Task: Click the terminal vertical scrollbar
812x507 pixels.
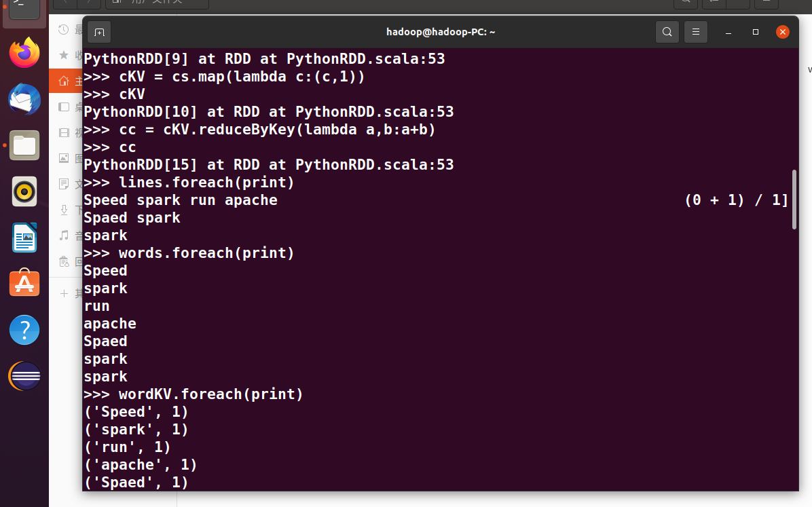Action: pyautogui.click(x=794, y=200)
